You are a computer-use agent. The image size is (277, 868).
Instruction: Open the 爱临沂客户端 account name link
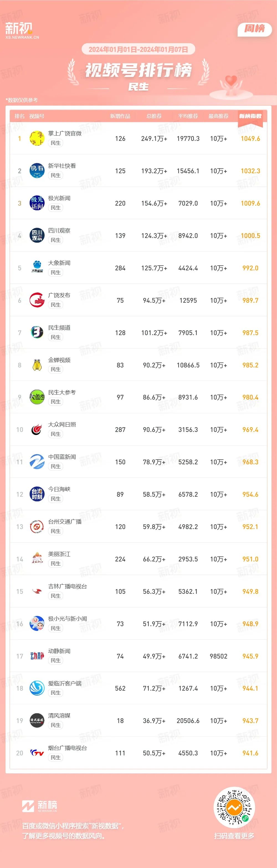[65, 683]
